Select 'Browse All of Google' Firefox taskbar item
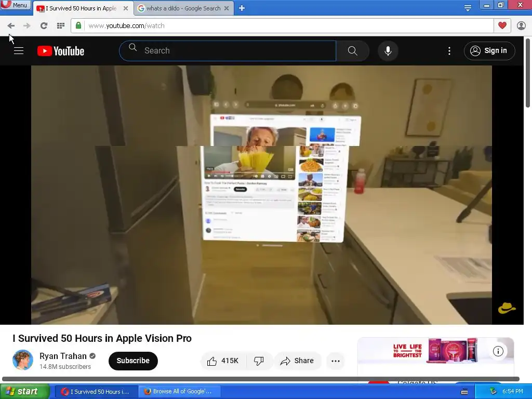Image resolution: width=532 pixels, height=399 pixels. point(179,392)
